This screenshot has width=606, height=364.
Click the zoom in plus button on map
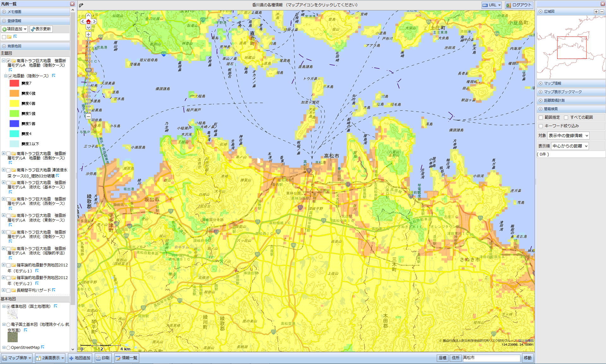[x=88, y=35]
